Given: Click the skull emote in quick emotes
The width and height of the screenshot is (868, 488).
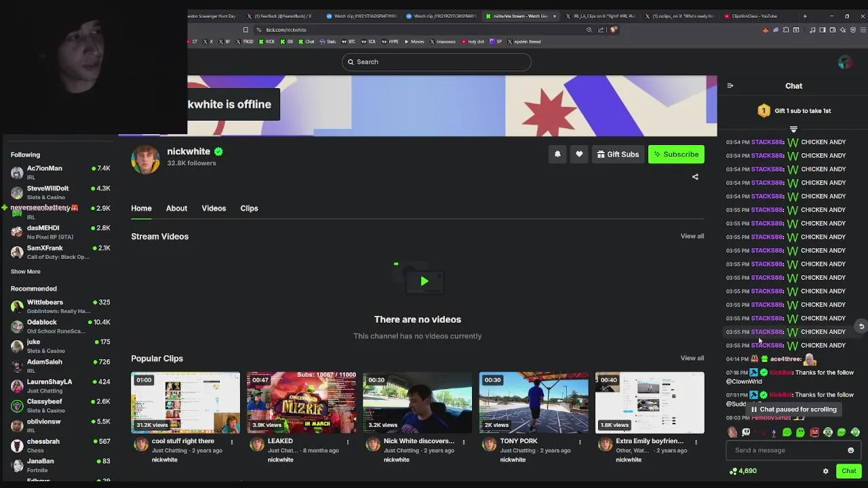Looking at the screenshot, I should 746,432.
